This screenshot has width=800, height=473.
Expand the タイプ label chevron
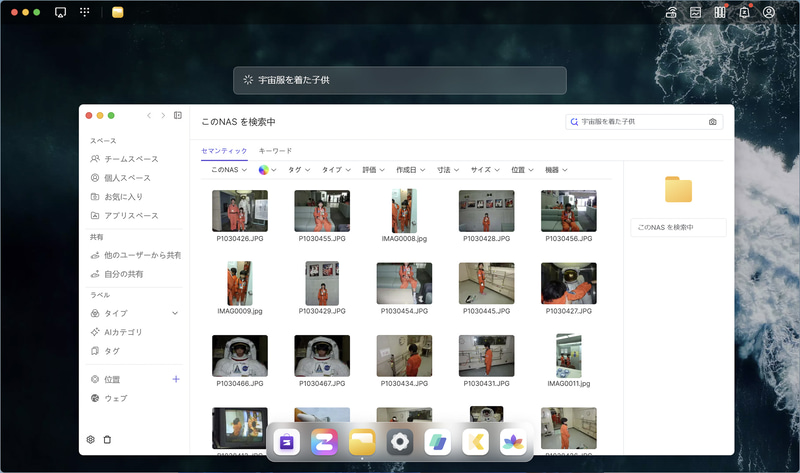[175, 313]
